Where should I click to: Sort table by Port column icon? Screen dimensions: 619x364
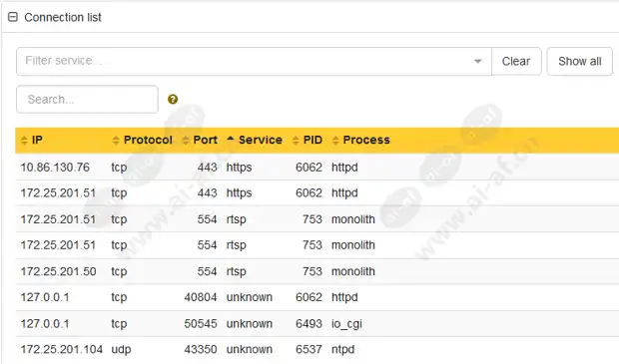(186, 140)
